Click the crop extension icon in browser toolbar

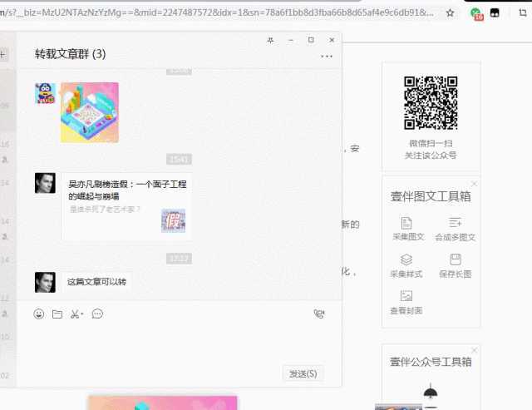(523, 13)
